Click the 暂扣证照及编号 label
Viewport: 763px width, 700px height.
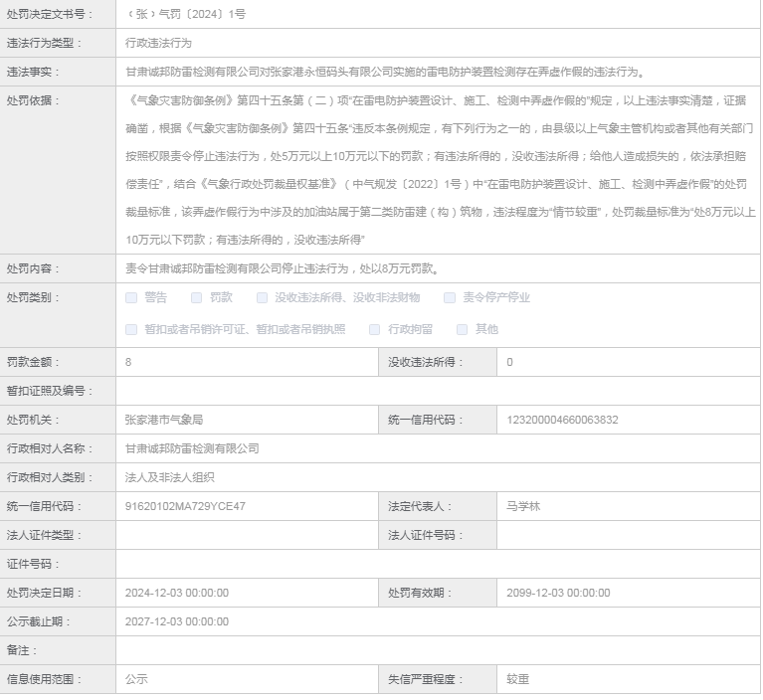pyautogui.click(x=49, y=391)
